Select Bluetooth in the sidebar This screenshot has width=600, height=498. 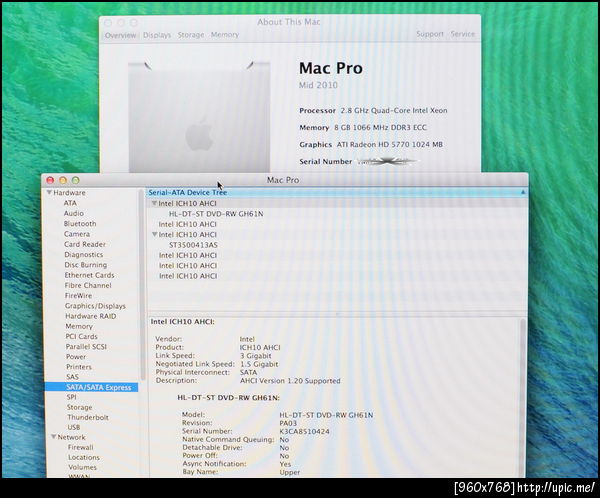(x=80, y=224)
